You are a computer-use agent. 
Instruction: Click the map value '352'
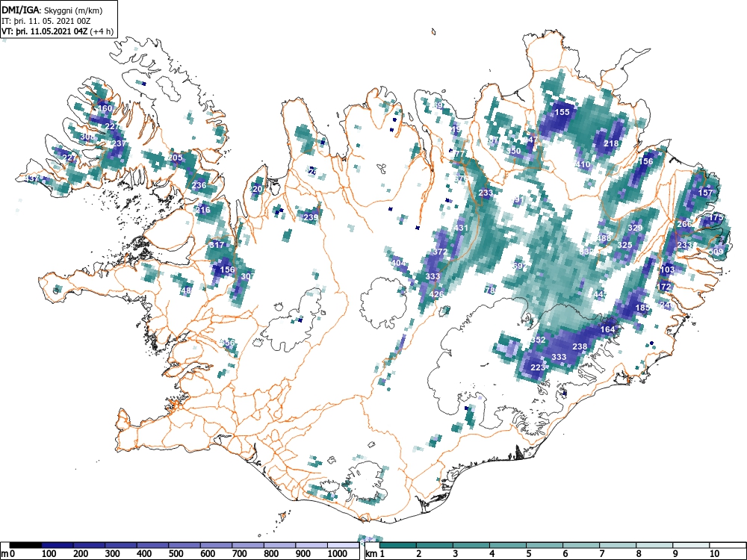tap(538, 340)
